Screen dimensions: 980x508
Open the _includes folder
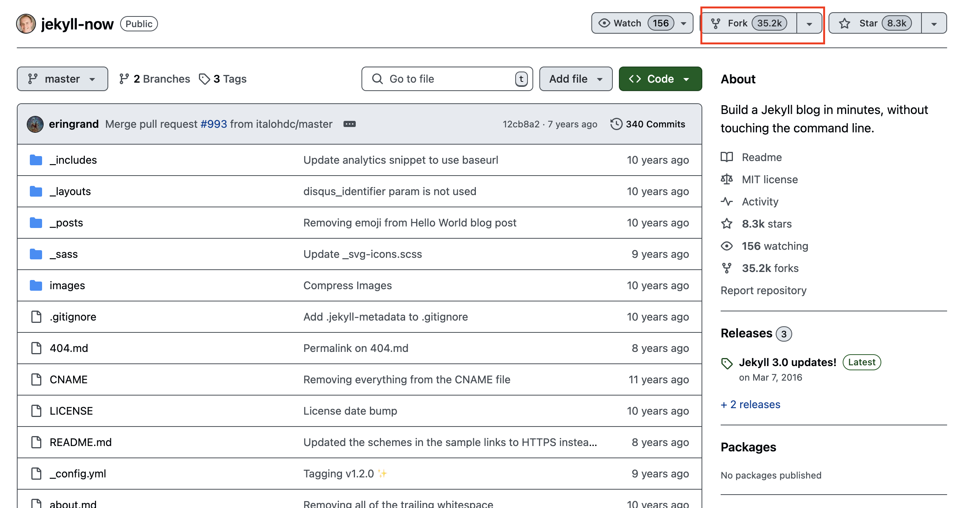point(73,160)
